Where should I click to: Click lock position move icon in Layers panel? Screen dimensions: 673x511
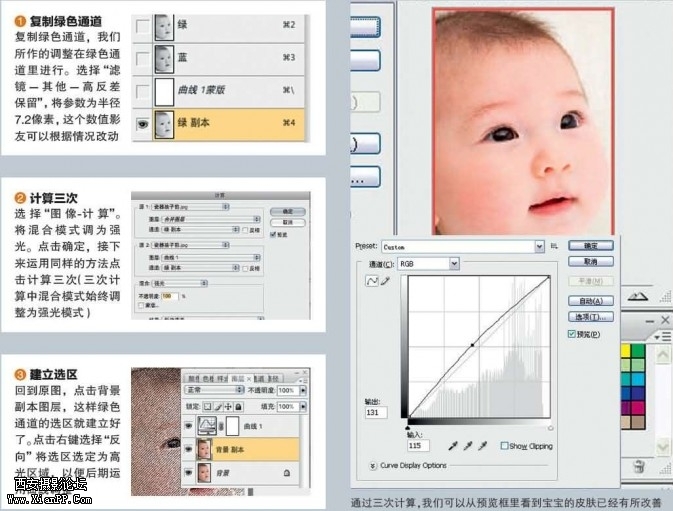228,406
